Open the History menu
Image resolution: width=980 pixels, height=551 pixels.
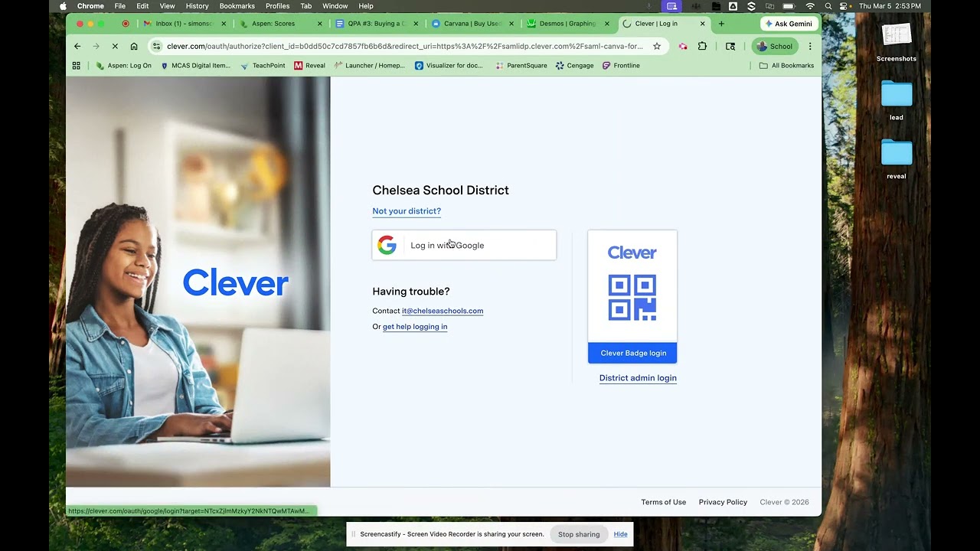tap(197, 6)
